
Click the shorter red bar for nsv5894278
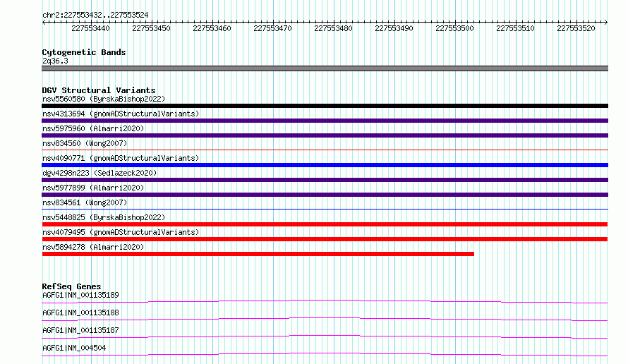click(258, 254)
